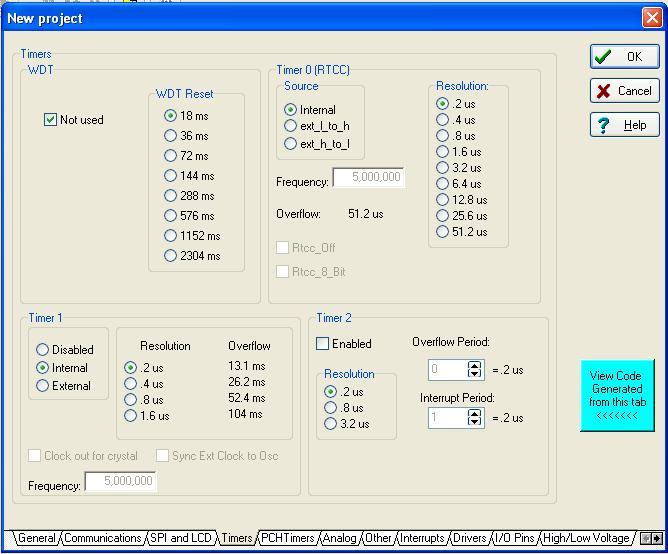Screen dimensions: 668x554
Task: Click the Timer 0 Frequency field
Action: pos(368,177)
